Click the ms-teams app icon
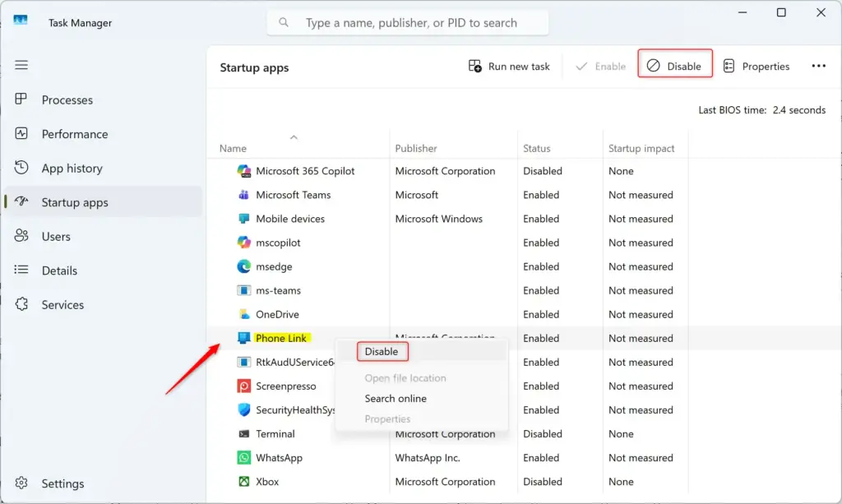The image size is (842, 504). [x=243, y=290]
